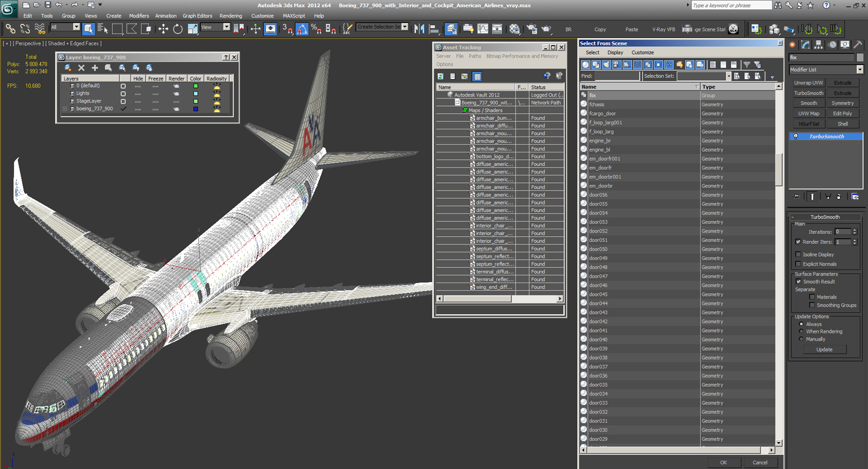Click the Render Setup teapot icon
The height and width of the screenshot is (469, 868).
point(531,29)
